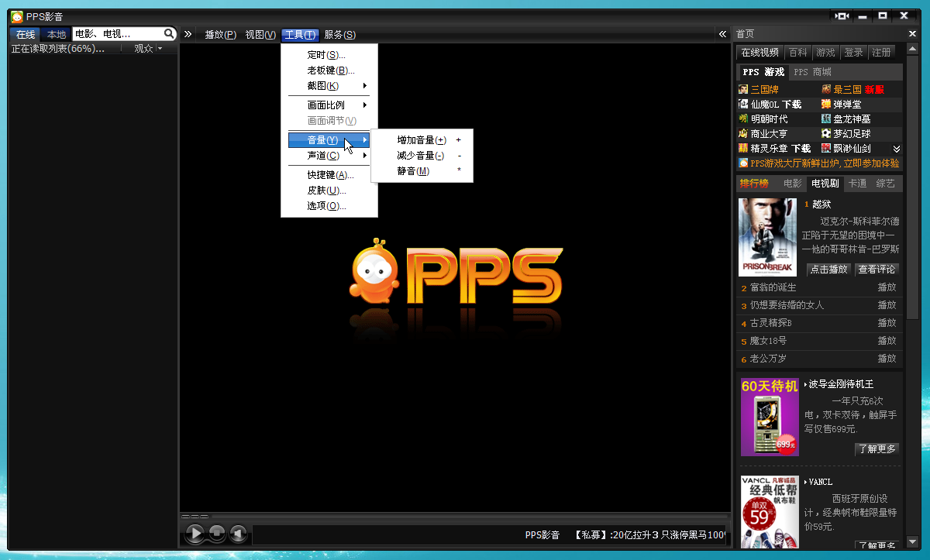Collapse the right panel with double-left arrow
The height and width of the screenshot is (560, 930).
[722, 34]
